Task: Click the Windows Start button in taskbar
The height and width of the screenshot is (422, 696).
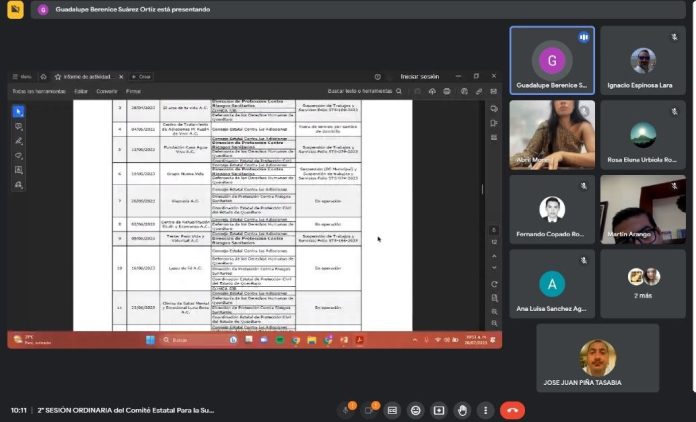Action: click(x=151, y=340)
